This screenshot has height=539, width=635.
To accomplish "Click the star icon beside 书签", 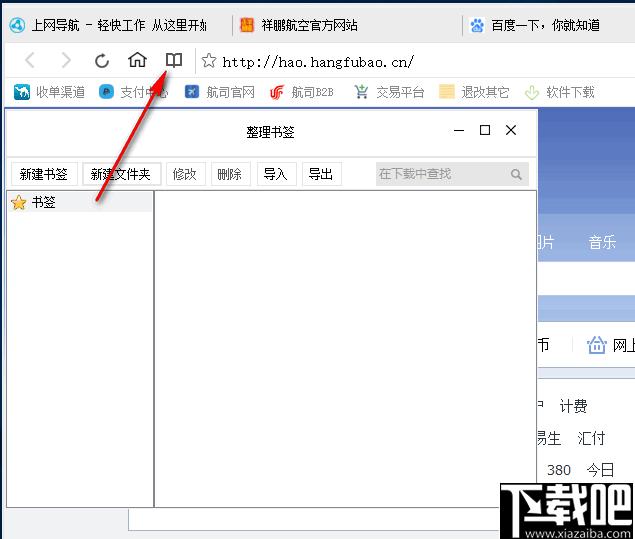I will pyautogui.click(x=19, y=202).
